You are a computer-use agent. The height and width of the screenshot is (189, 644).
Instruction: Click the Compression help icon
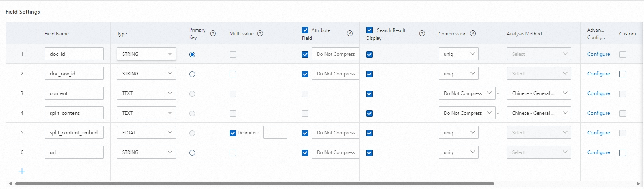click(473, 34)
